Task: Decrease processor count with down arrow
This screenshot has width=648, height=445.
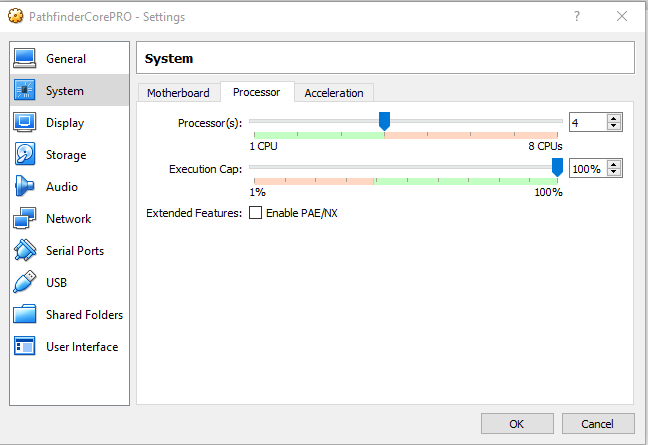Action: 614,126
